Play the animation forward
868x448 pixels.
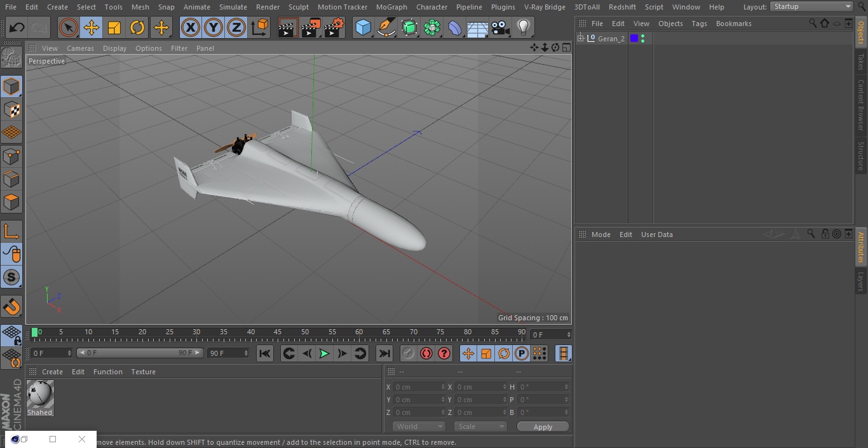tap(324, 353)
